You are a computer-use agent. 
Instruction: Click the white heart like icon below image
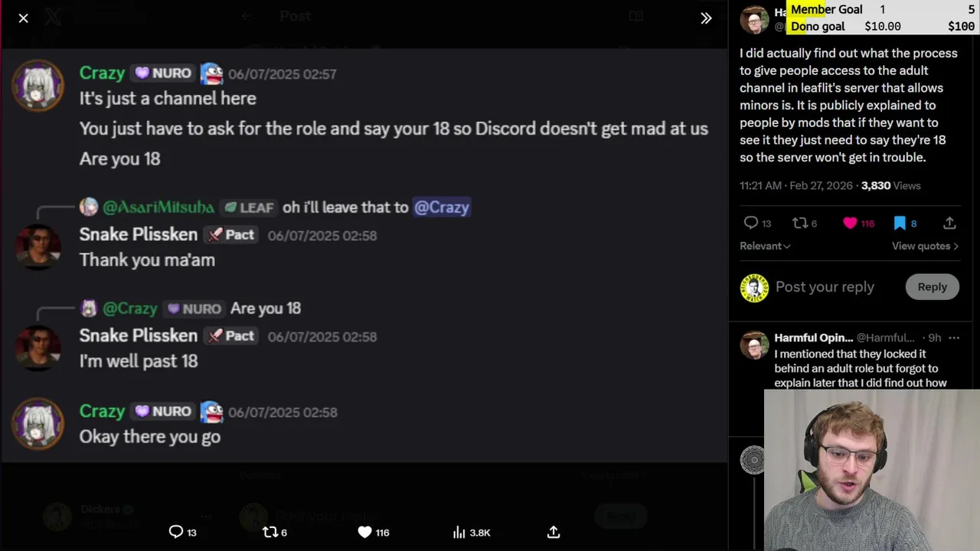364,532
